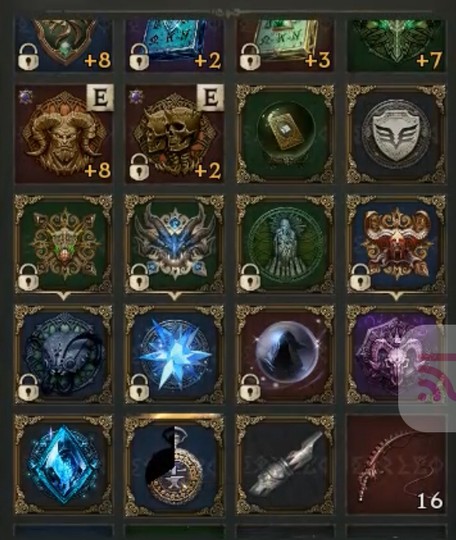Select the golden double skull item
The height and width of the screenshot is (540, 456).
pyautogui.click(x=174, y=134)
